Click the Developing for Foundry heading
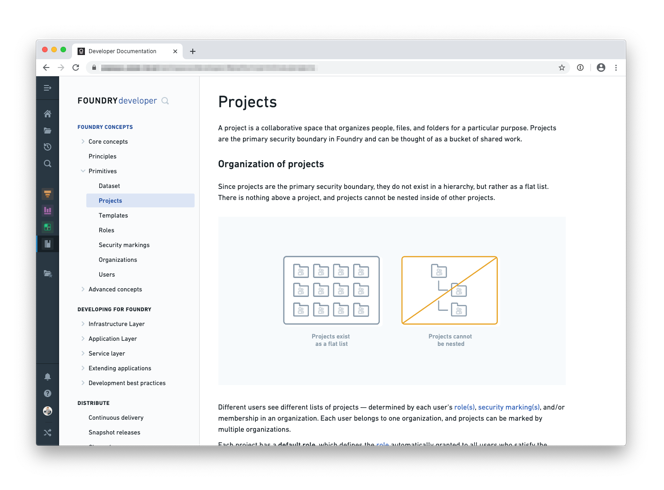Image resolution: width=664 pixels, height=490 pixels. (114, 310)
